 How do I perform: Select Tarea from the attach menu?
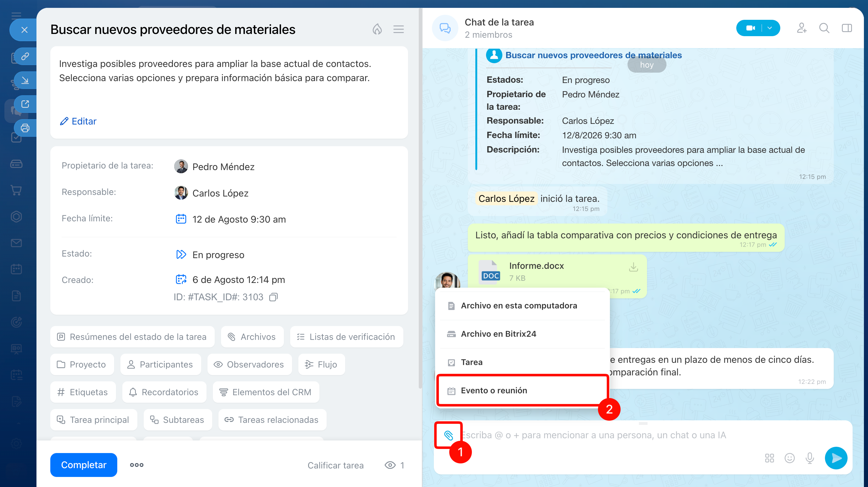tap(522, 362)
